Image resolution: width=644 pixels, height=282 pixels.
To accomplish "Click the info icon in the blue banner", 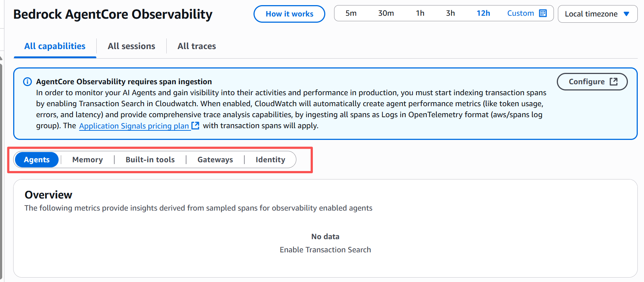I will 27,82.
